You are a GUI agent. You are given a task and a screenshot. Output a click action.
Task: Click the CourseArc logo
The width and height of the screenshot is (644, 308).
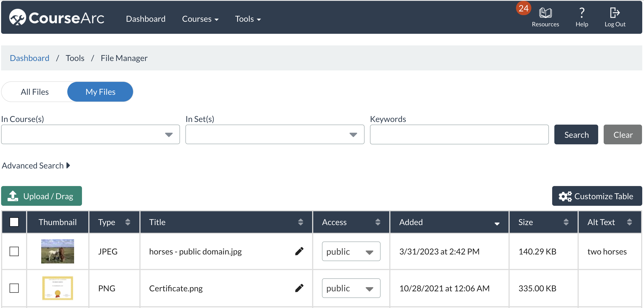pyautogui.click(x=57, y=18)
